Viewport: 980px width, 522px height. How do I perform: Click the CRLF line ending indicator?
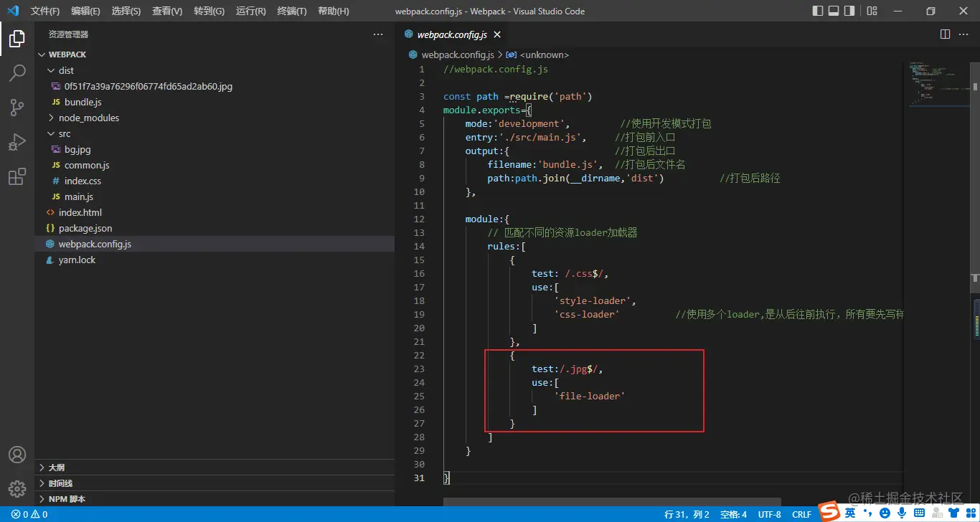coord(801,514)
